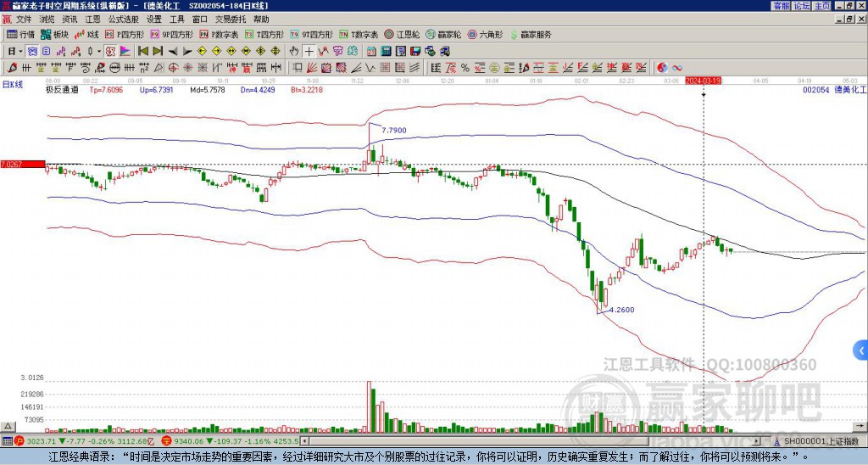
Task: Open the T四方形 time square
Action: 264,34
